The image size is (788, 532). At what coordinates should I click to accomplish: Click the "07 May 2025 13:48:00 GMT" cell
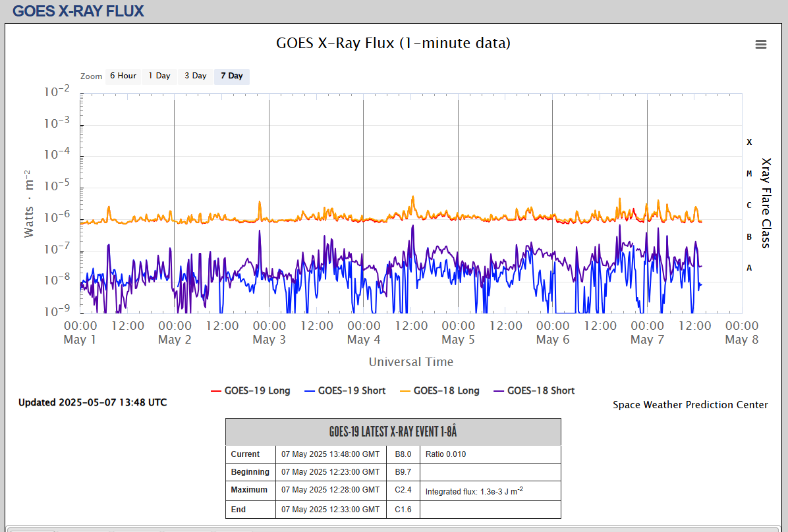coord(330,454)
